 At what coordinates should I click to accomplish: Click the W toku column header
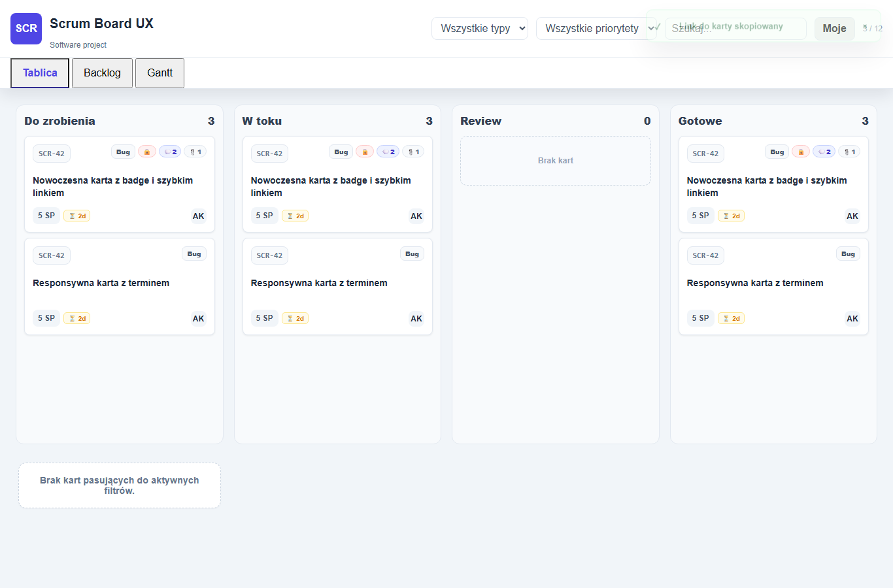click(337, 121)
